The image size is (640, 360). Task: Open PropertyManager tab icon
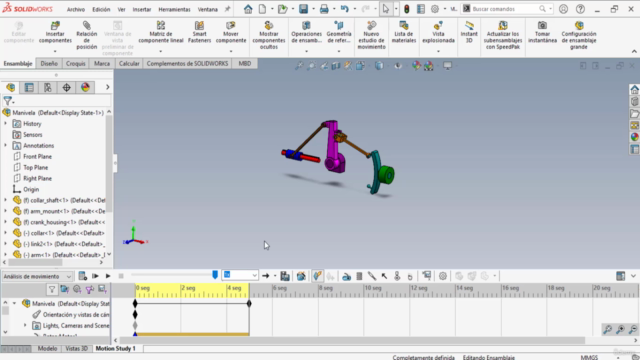(x=29, y=87)
